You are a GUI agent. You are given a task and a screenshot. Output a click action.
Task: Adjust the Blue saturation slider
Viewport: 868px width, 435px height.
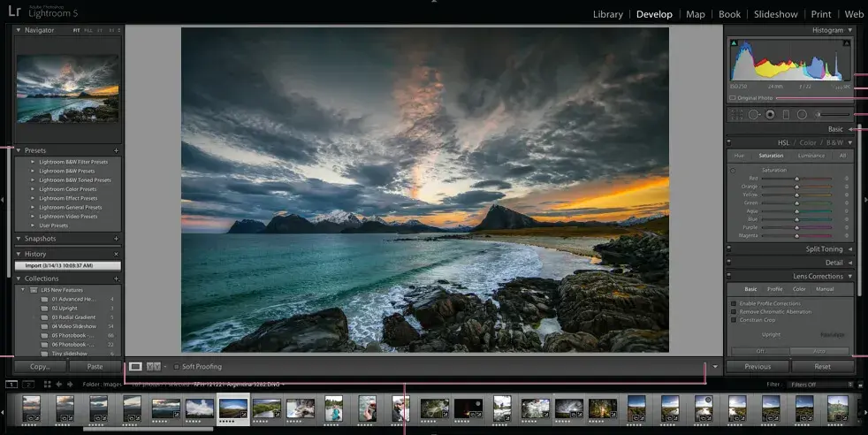tap(797, 219)
